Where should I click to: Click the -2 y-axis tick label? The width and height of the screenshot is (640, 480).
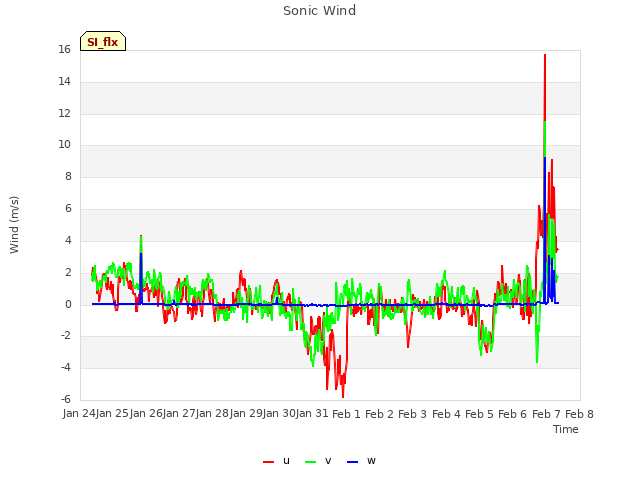point(66,336)
